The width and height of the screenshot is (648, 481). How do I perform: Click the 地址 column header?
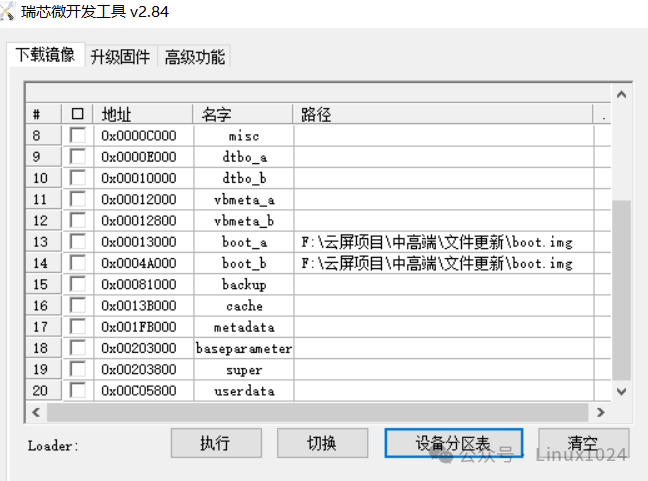143,114
